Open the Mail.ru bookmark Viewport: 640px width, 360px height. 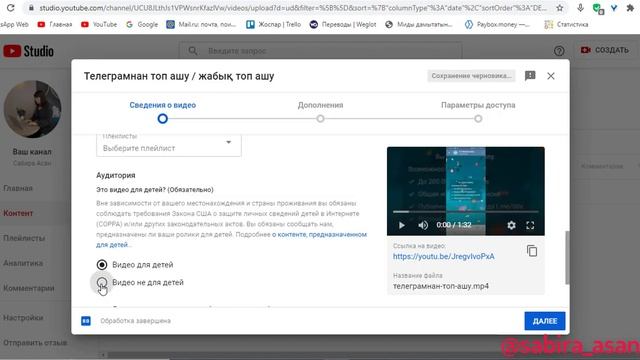(x=201, y=24)
